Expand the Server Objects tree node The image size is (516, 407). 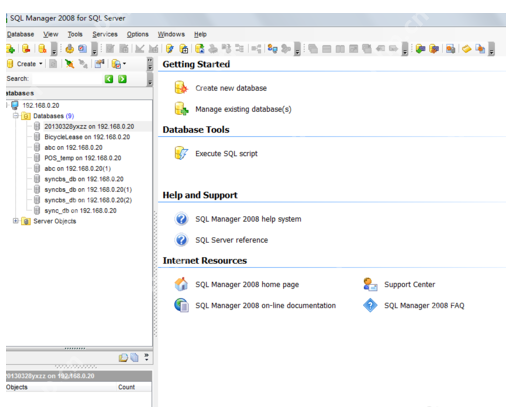[x=15, y=221]
